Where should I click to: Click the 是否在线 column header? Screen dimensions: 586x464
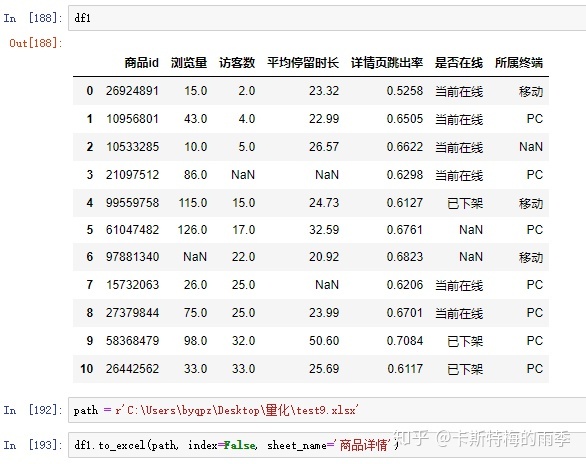pyautogui.click(x=459, y=62)
